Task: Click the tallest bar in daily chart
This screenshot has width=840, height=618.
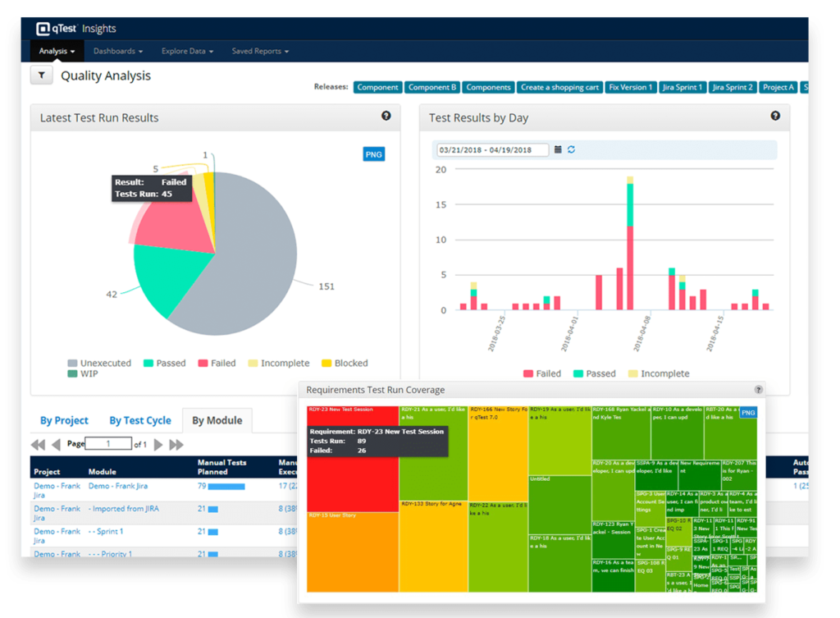Action: point(630,243)
